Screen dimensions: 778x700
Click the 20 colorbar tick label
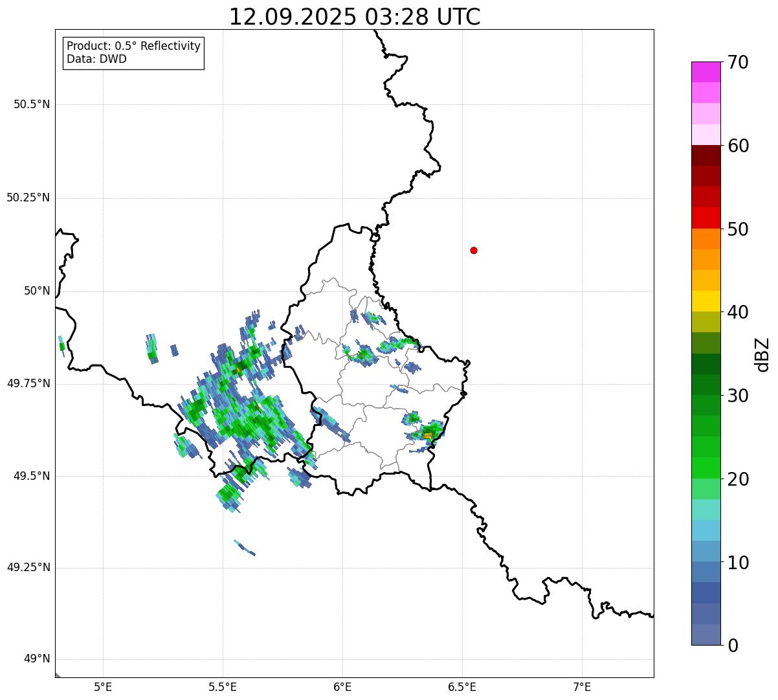738,479
